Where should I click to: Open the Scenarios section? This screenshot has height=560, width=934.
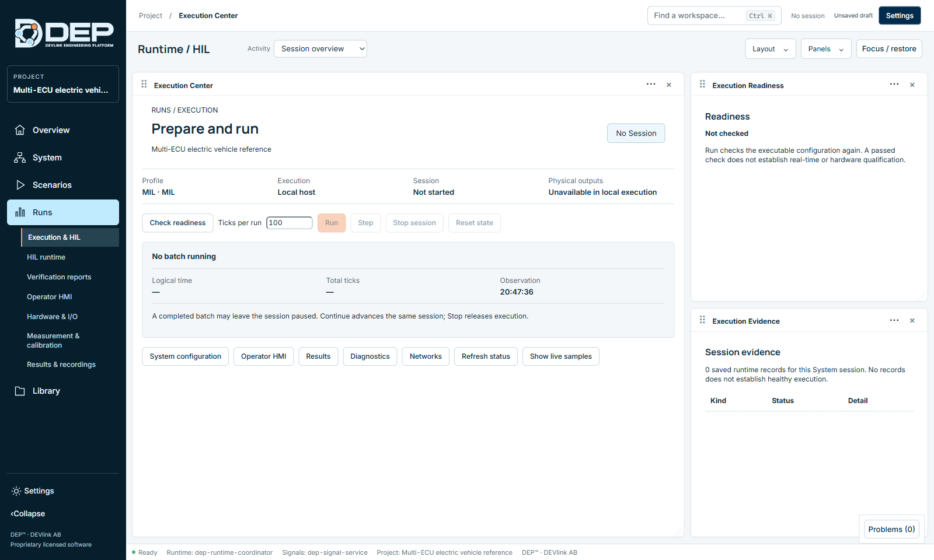pos(63,185)
